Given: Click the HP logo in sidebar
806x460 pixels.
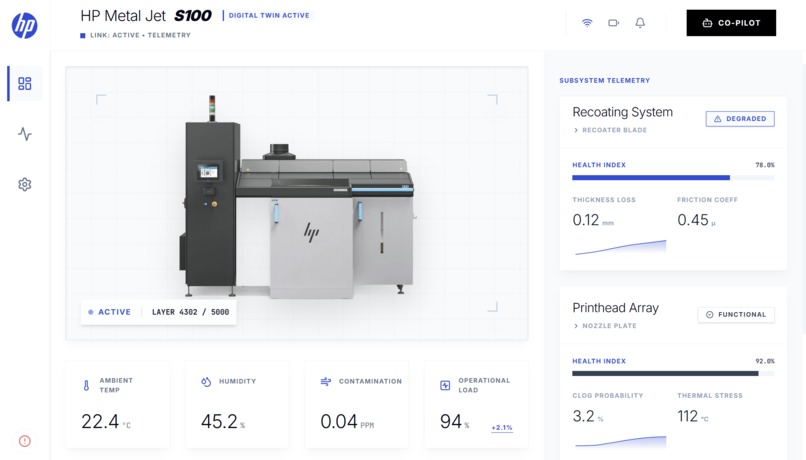Looking at the screenshot, I should 25,25.
